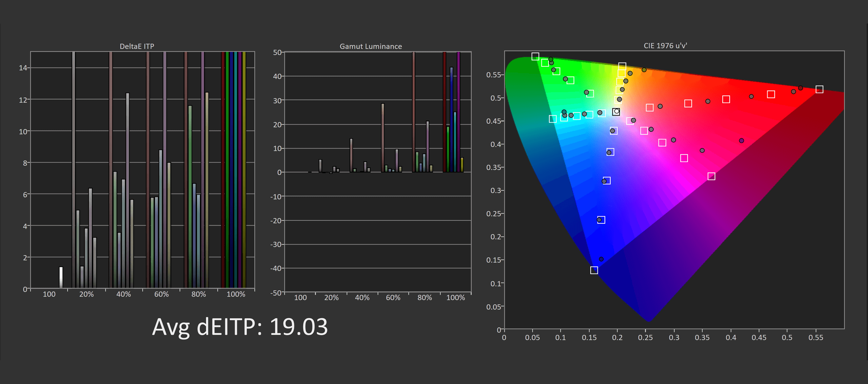868x384 pixels.
Task: Select the purple measured dot in red region
Action: (741, 141)
